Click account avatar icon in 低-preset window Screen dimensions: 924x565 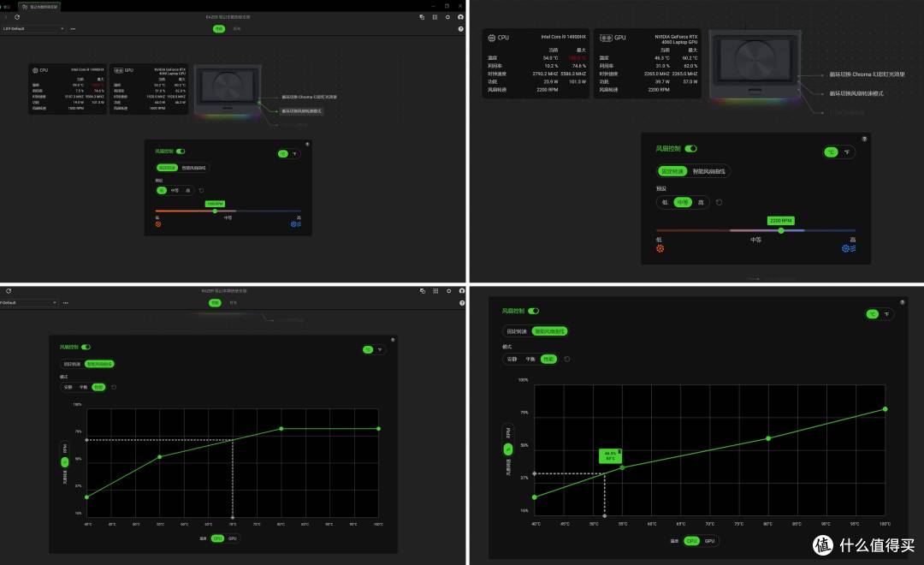461,17
